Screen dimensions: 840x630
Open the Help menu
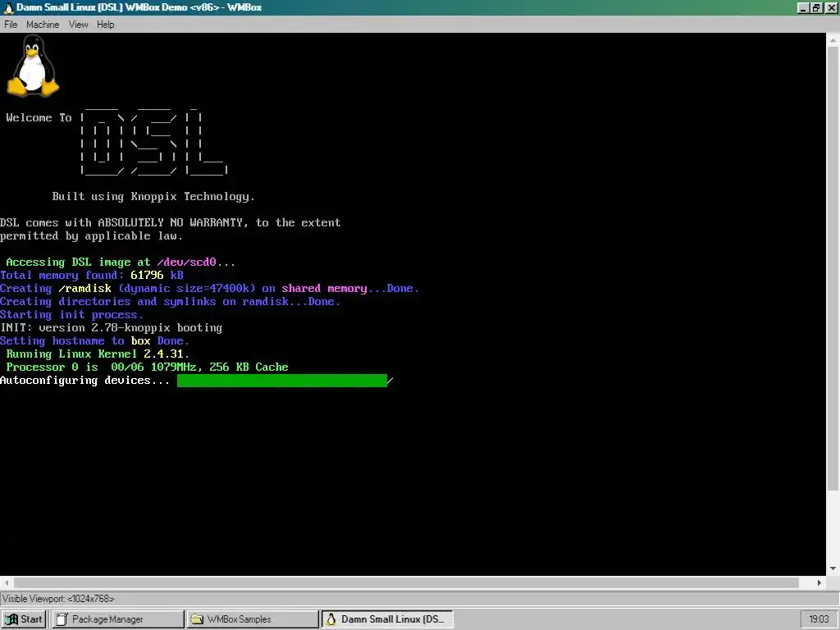(x=106, y=25)
